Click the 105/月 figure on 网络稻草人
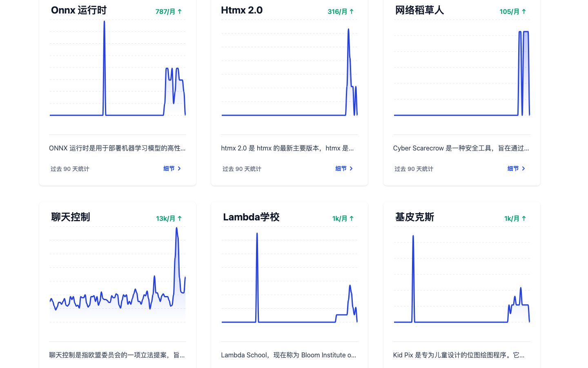This screenshot has width=588, height=368. (x=509, y=11)
